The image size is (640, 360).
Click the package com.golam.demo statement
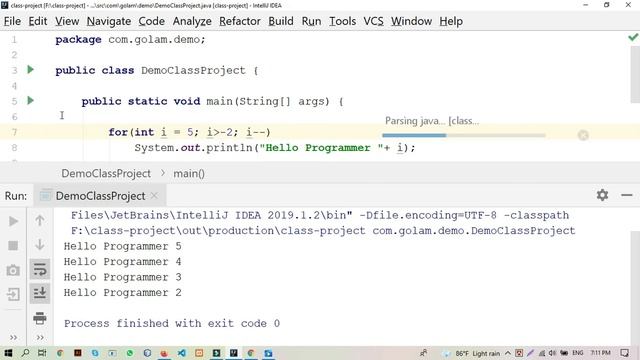(x=131, y=40)
